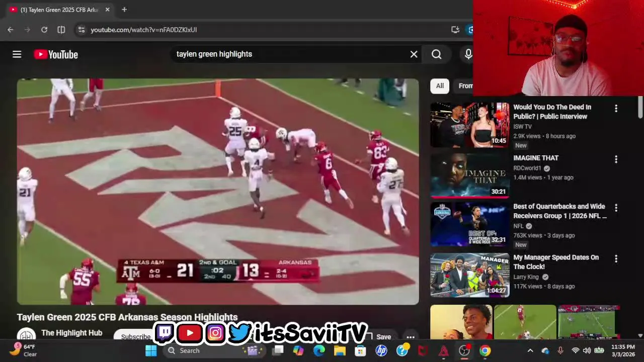Open Task View on taskbar
Image resolution: width=644 pixels, height=362 pixels.
pyautogui.click(x=278, y=350)
